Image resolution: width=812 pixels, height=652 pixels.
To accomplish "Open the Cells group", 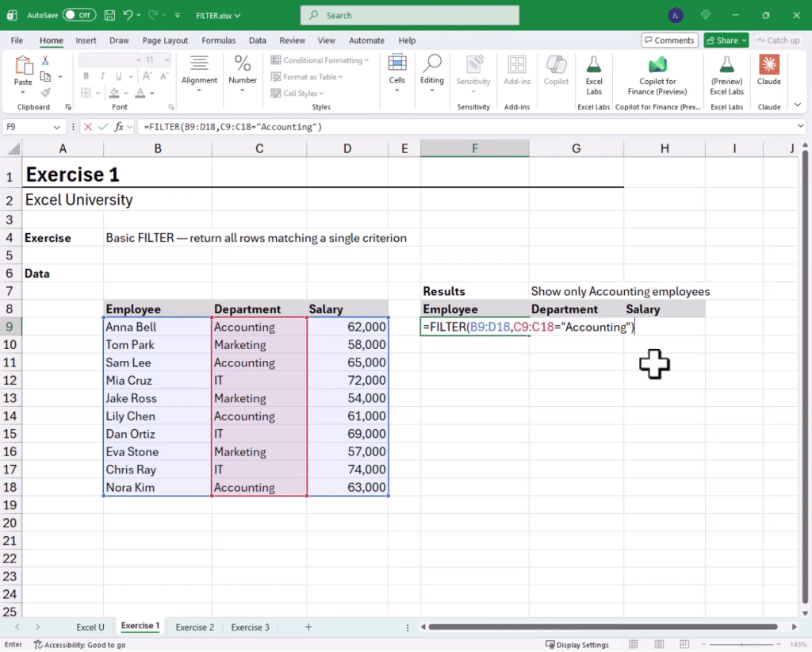I will click(397, 74).
